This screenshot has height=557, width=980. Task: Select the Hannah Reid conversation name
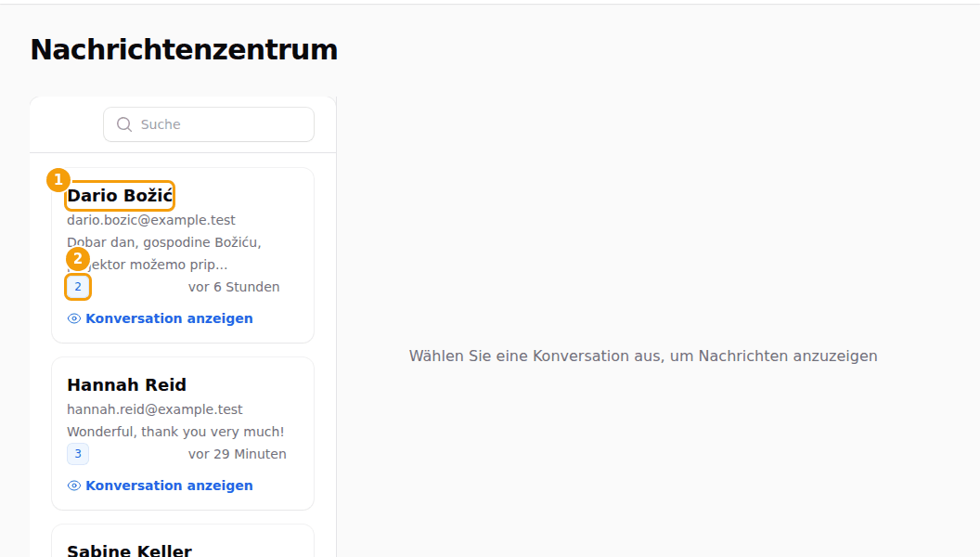point(127,385)
